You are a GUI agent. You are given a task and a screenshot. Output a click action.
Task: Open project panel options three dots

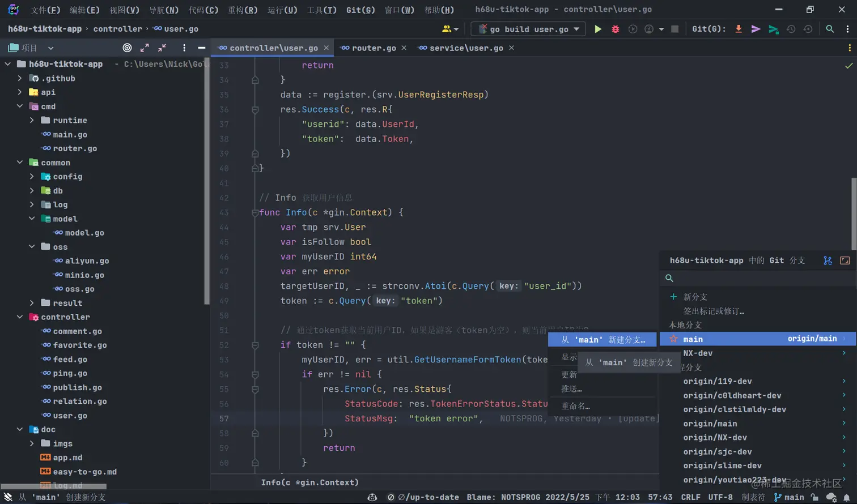point(184,48)
